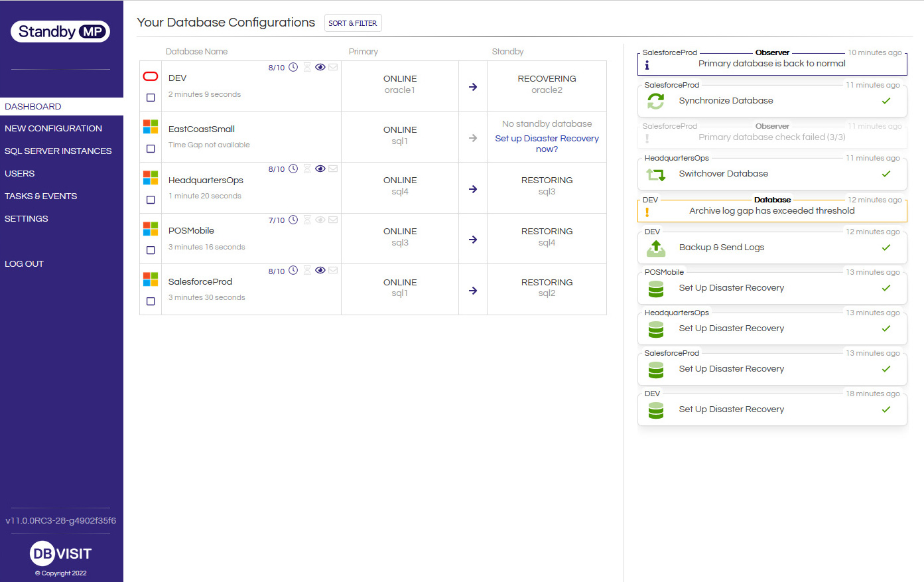The height and width of the screenshot is (582, 924).
Task: Open the SORT & FILTER options
Action: [x=353, y=23]
